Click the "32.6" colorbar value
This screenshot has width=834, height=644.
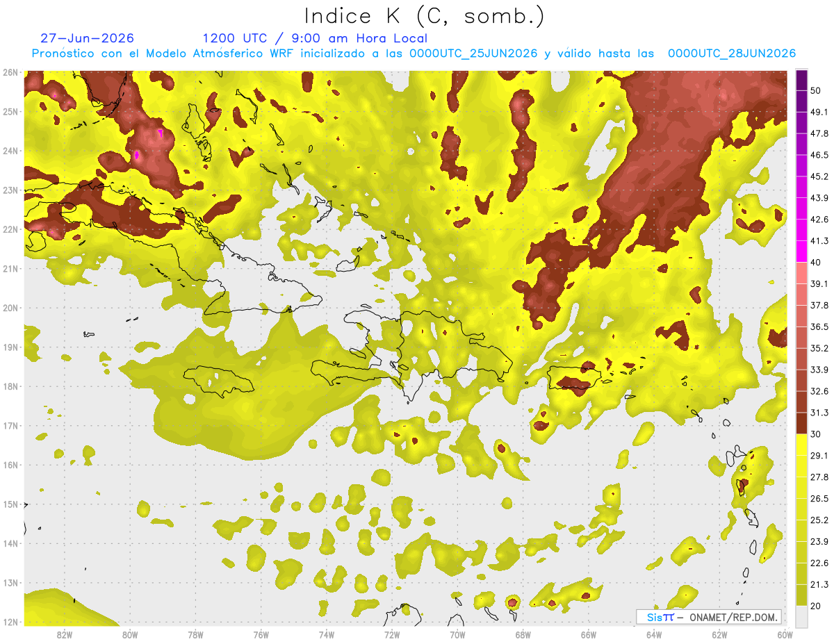pyautogui.click(x=819, y=391)
